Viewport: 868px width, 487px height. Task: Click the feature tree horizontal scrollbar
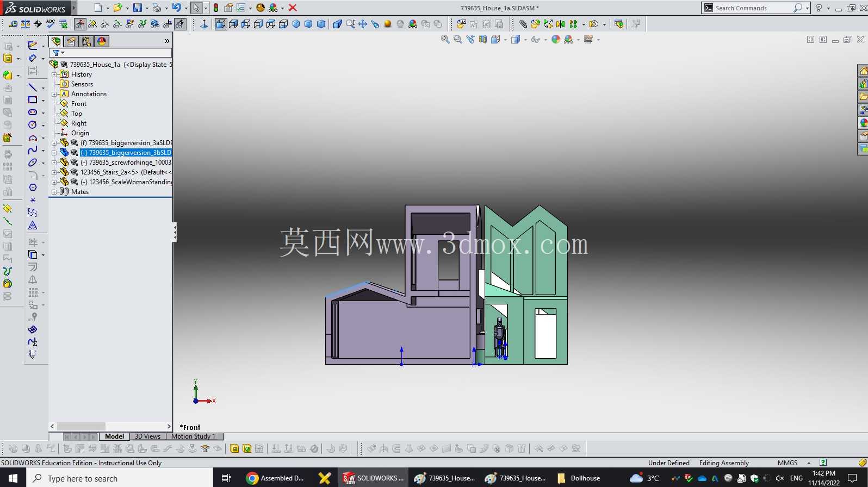111,427
